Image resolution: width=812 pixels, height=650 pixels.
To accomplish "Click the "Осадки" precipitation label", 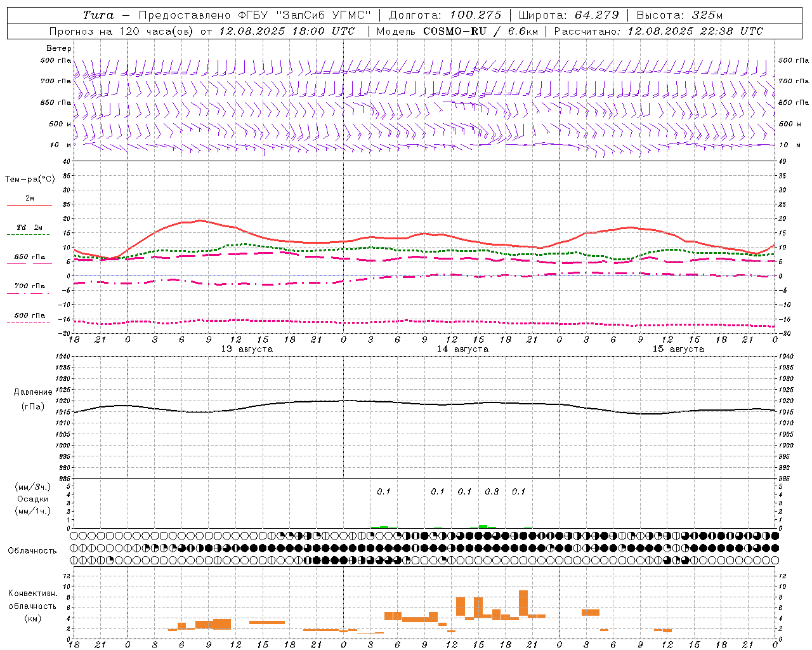I will [32, 499].
